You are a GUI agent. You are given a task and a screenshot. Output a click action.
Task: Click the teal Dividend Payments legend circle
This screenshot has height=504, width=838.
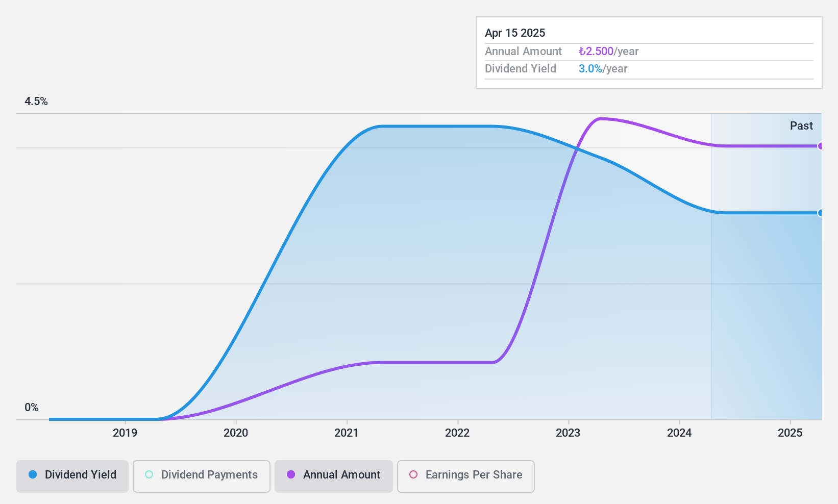[x=149, y=474]
